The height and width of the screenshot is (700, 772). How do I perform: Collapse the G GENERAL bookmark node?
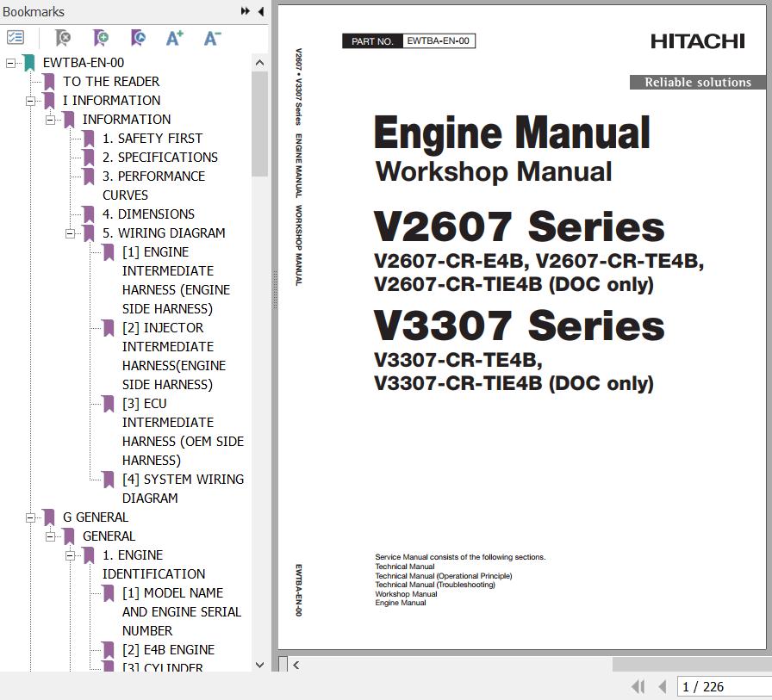(x=30, y=517)
